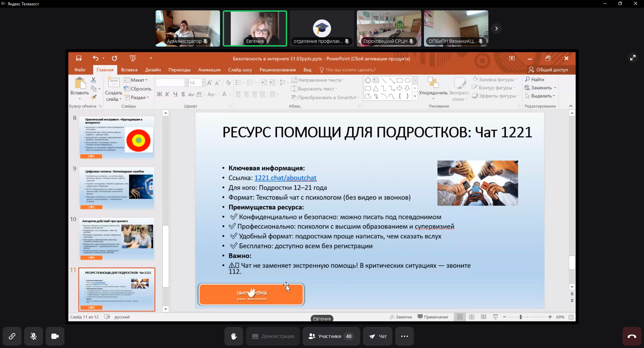Unmute the microphone
Image resolution: width=644 pixels, height=348 pixels.
point(34,336)
